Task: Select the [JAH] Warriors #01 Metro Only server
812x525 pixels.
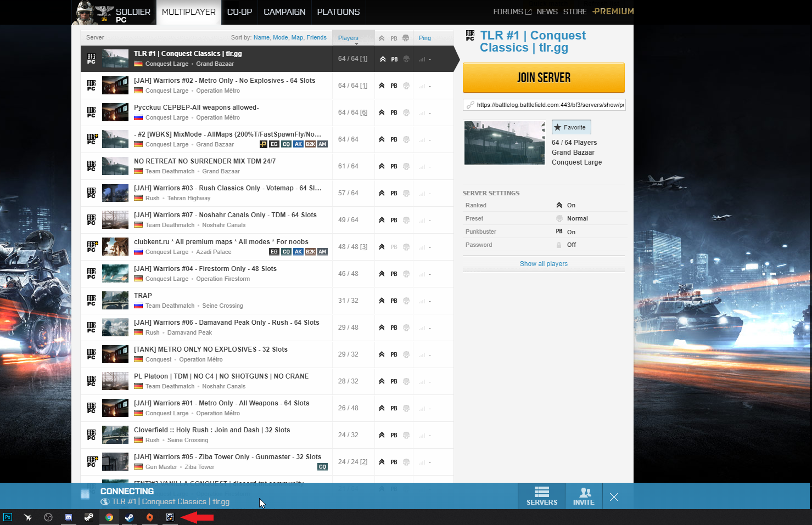Action: (267, 408)
